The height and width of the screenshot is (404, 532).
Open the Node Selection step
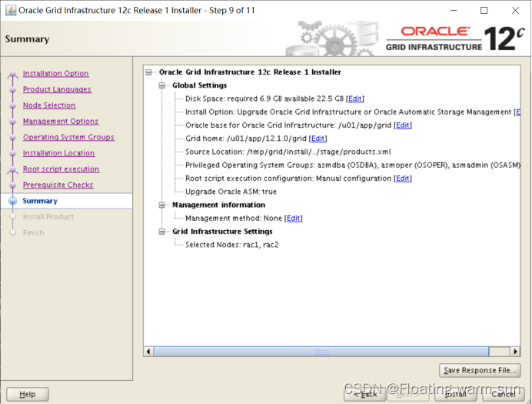pos(49,105)
